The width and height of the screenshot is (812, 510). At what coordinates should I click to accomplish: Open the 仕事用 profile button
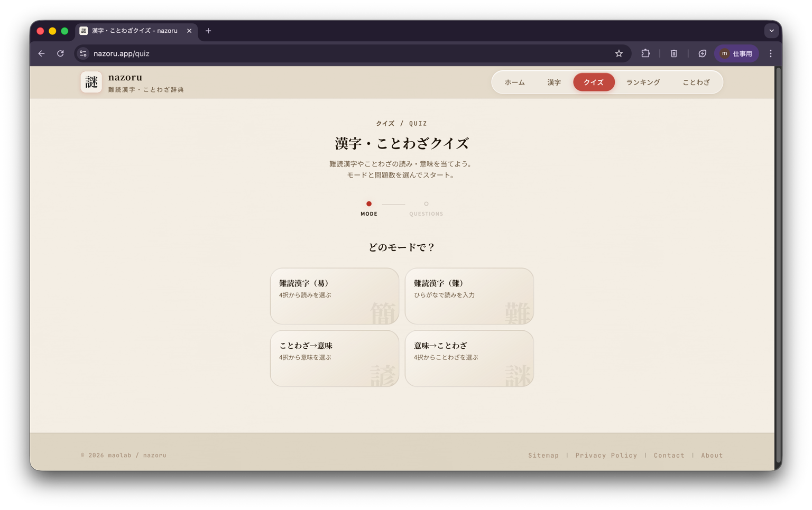736,53
